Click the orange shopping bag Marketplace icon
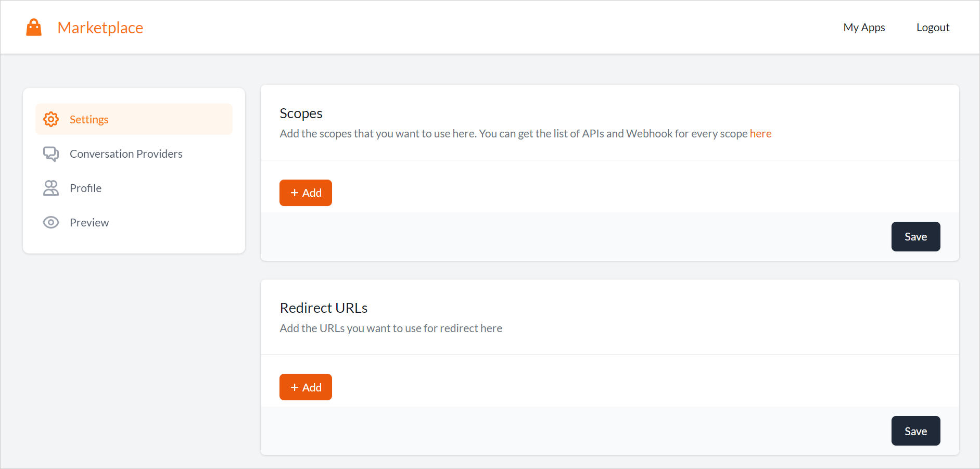This screenshot has width=980, height=469. [33, 27]
